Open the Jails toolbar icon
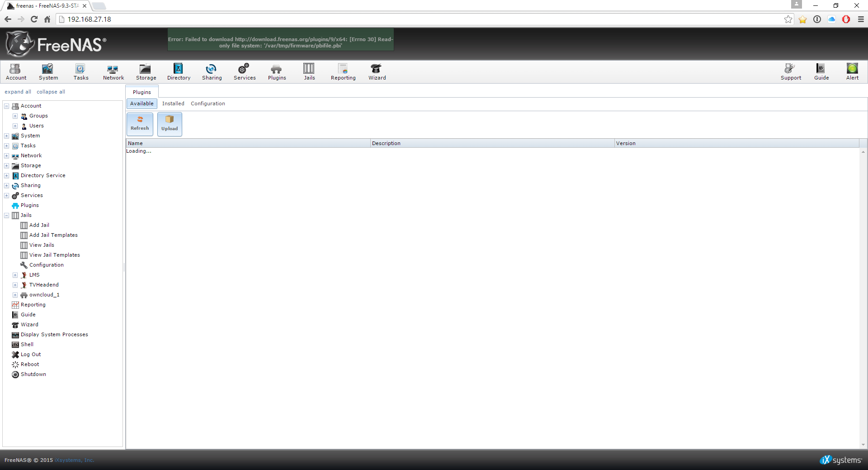Screen dimensions: 868x470 tap(309, 72)
